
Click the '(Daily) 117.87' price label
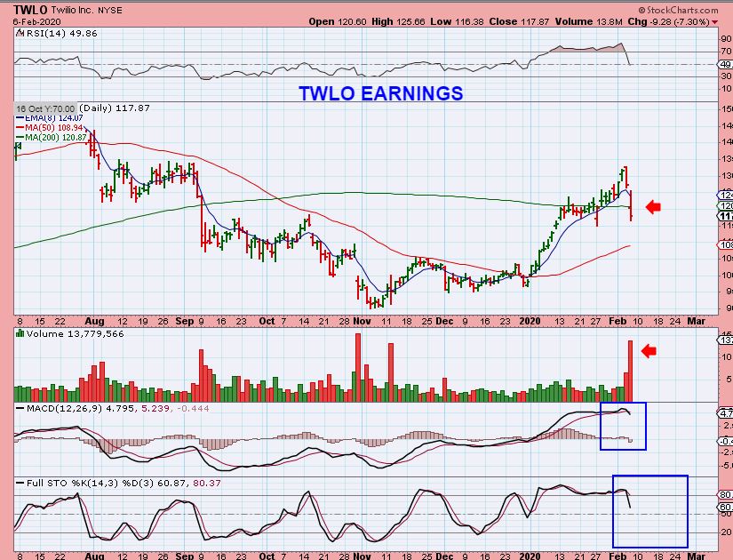pos(114,108)
